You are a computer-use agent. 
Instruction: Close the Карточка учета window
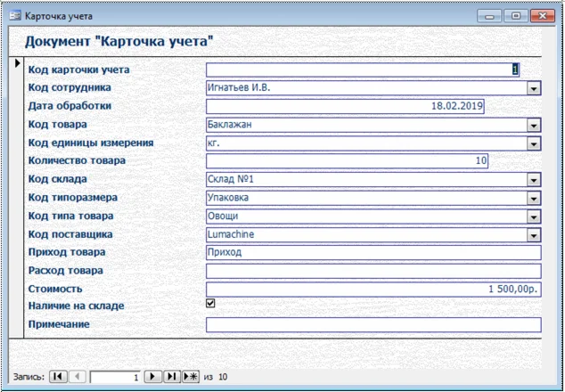[543, 16]
